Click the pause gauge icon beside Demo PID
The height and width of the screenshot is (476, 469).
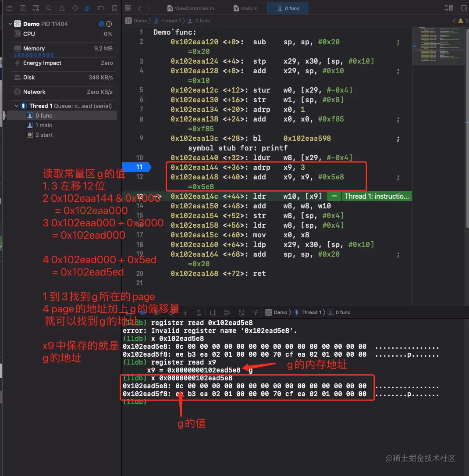[x=109, y=24]
